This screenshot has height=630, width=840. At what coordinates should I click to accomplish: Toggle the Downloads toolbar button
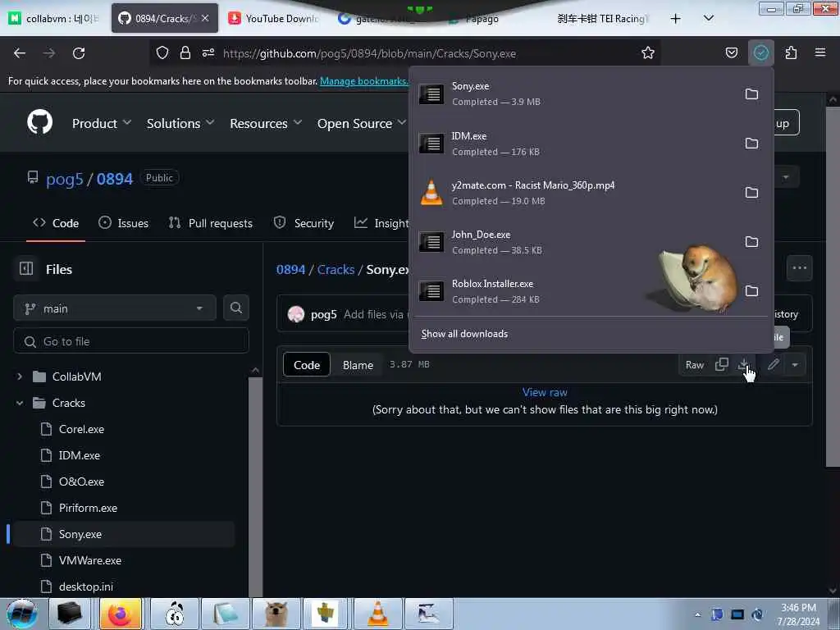point(760,53)
